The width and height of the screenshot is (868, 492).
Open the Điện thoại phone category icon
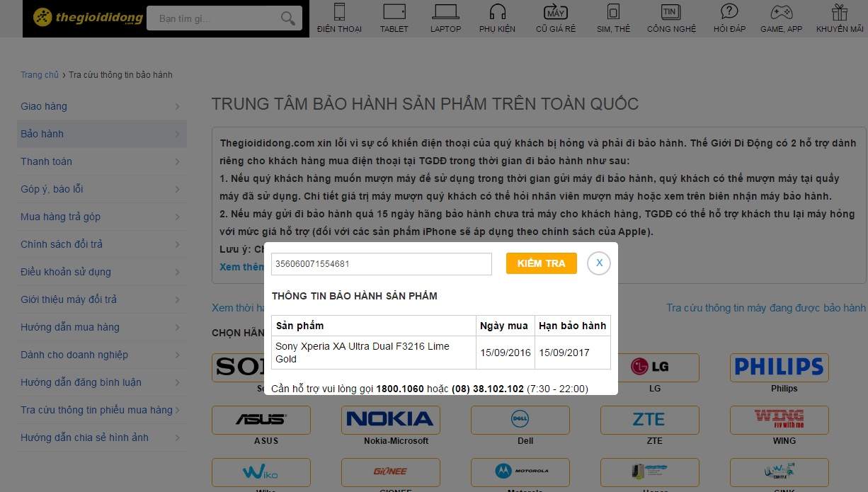339,11
